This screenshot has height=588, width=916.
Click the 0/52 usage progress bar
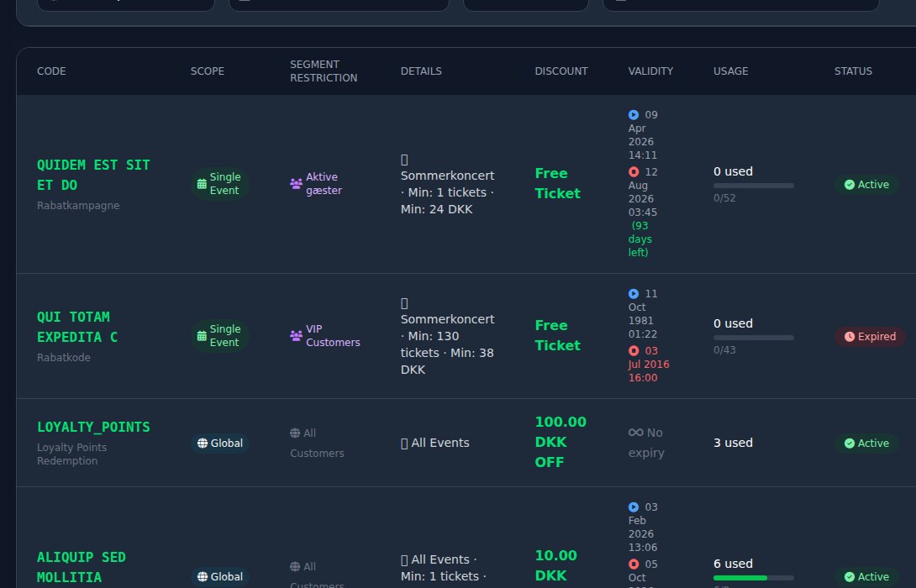[754, 186]
